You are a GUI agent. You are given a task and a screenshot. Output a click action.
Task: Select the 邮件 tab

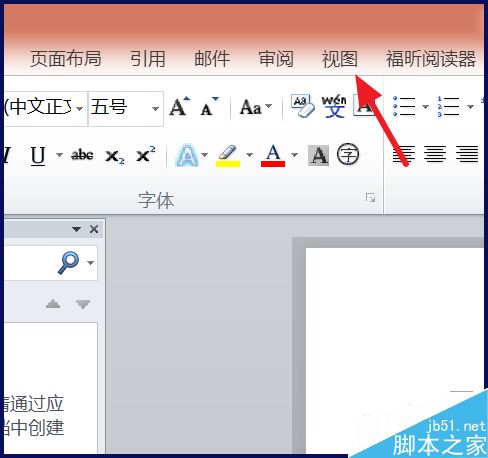[x=212, y=59]
